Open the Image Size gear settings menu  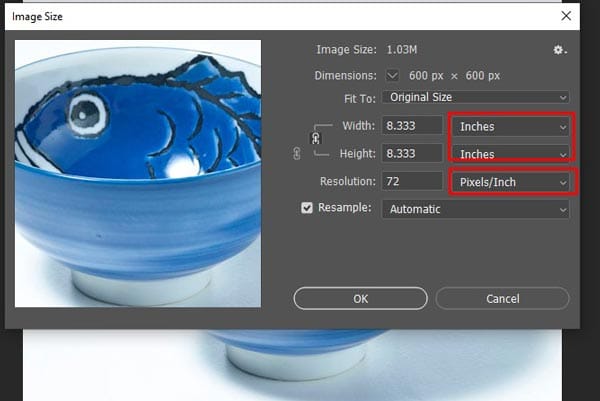pyautogui.click(x=560, y=50)
